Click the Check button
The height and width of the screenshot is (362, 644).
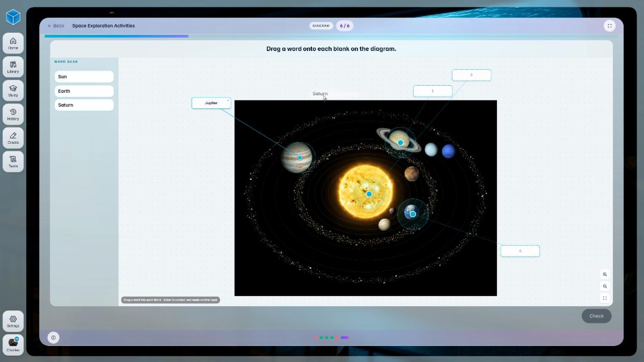[597, 316]
